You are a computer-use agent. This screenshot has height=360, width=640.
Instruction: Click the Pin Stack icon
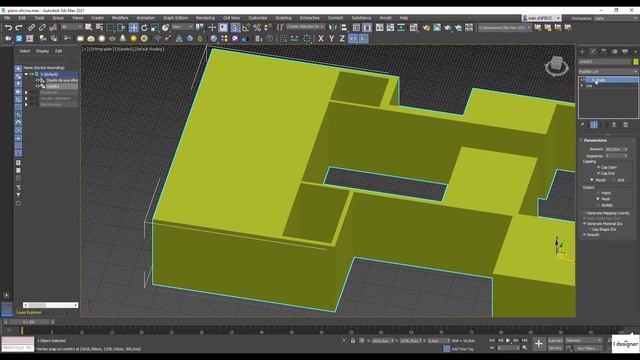coord(583,125)
